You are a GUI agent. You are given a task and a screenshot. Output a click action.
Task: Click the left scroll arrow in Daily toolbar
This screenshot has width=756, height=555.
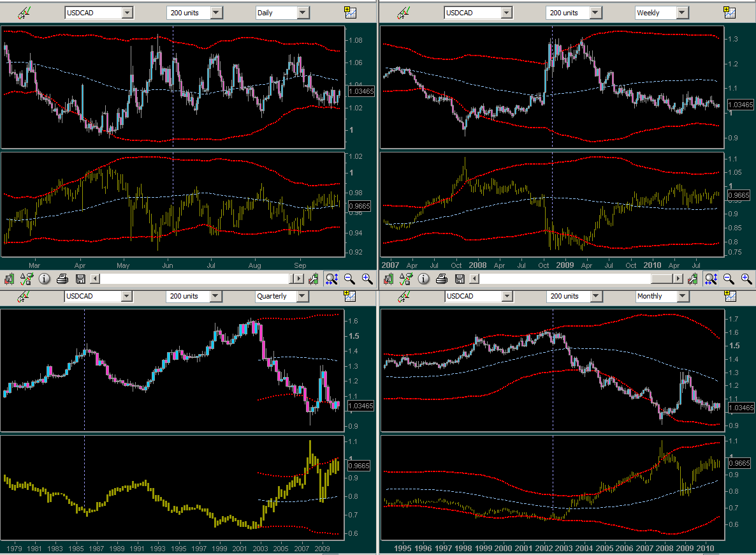pyautogui.click(x=95, y=279)
